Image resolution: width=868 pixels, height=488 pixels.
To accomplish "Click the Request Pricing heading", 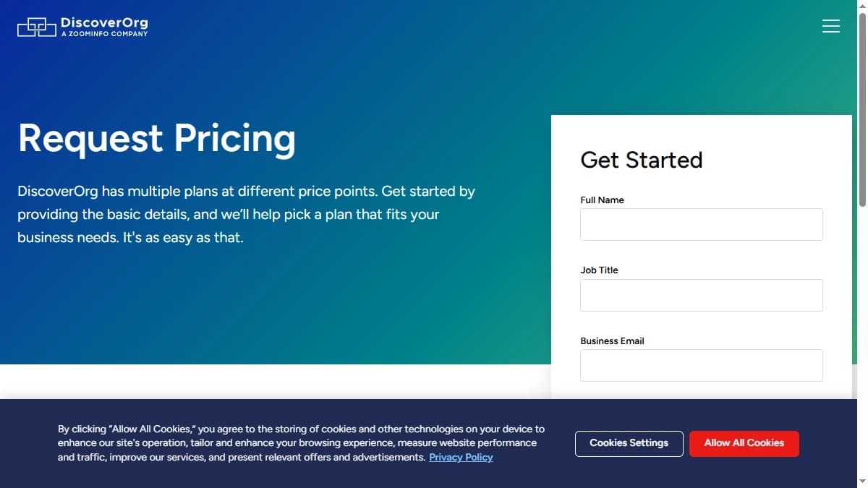I will tap(156, 138).
